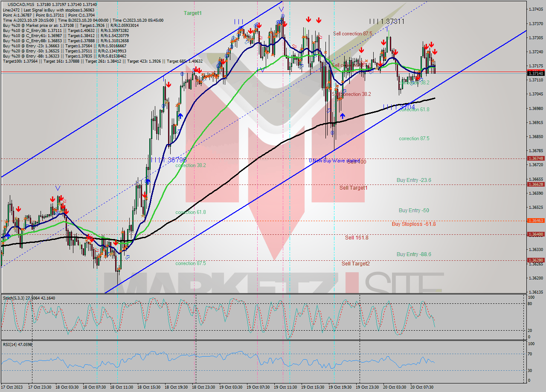Select the 'I I I 1.37311' wave label

click(387, 21)
